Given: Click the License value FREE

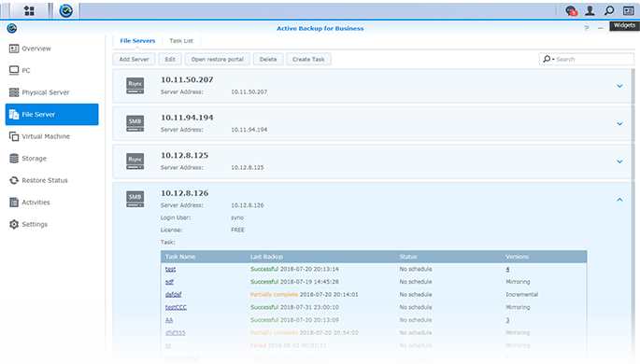Looking at the screenshot, I should [x=237, y=230].
